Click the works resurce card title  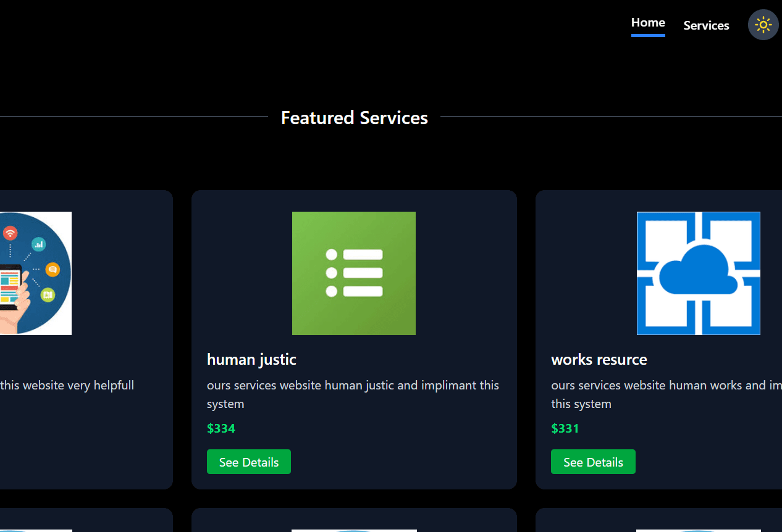(x=599, y=359)
